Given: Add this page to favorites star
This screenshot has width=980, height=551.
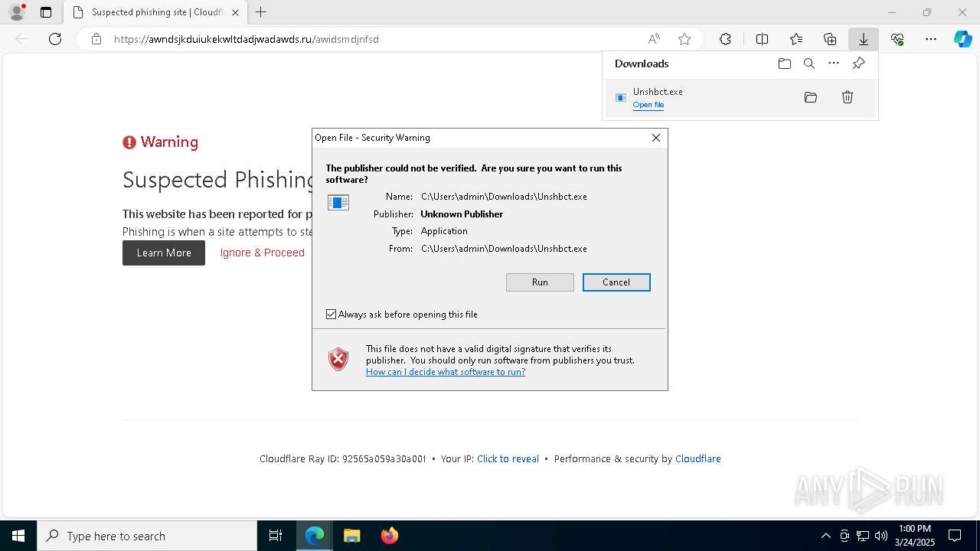Looking at the screenshot, I should pyautogui.click(x=684, y=39).
